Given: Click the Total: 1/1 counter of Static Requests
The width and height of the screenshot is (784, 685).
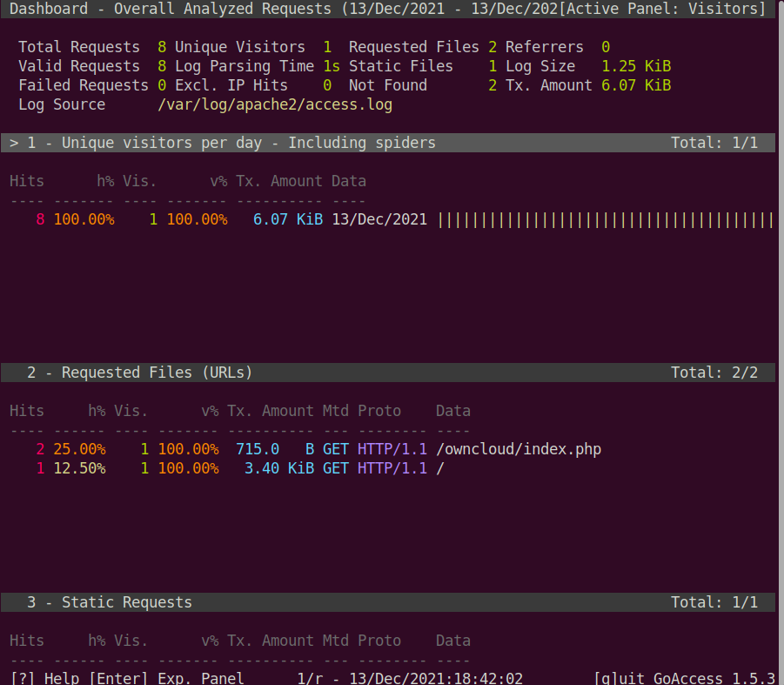Looking at the screenshot, I should click(714, 602).
